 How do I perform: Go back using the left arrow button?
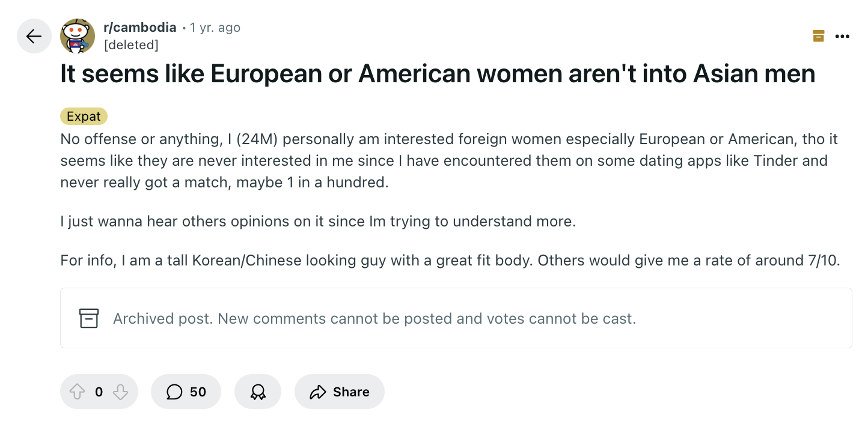coord(34,36)
